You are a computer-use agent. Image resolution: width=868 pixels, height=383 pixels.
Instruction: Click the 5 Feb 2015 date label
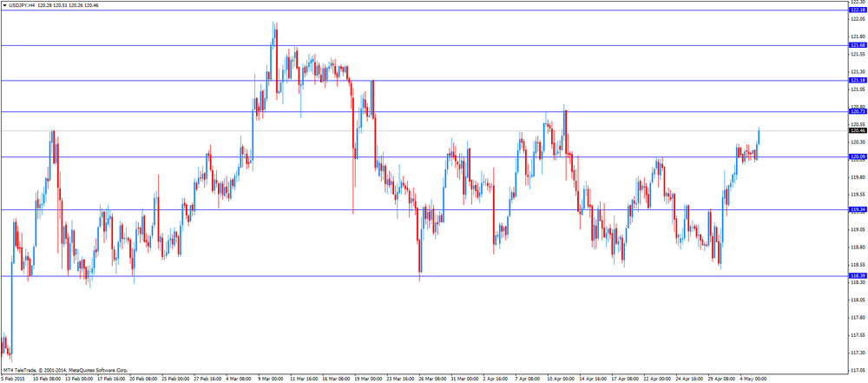pos(13,380)
